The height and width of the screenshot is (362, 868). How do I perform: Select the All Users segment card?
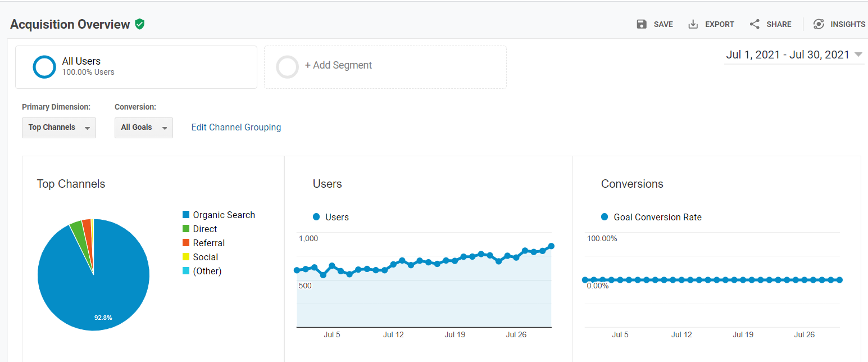136,67
